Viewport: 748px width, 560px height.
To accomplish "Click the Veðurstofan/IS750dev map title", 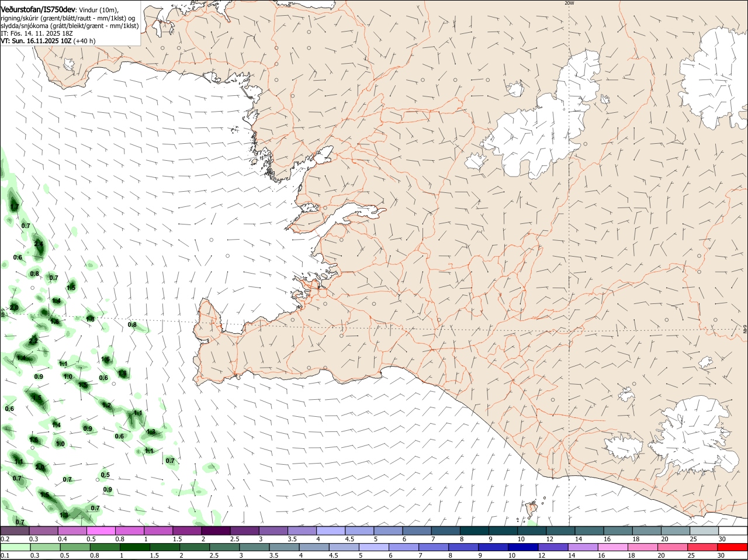I will coord(38,9).
